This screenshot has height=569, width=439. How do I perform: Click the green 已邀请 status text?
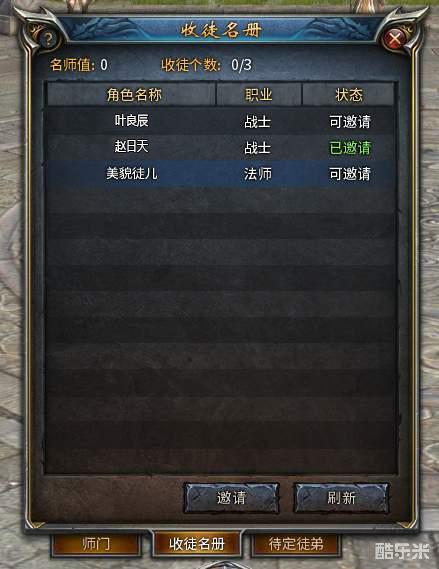[350, 148]
